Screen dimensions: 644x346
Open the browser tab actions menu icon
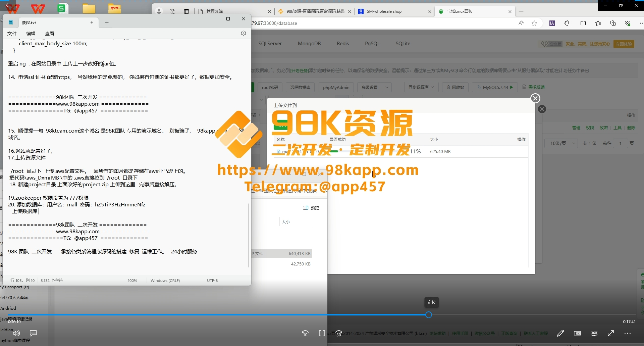186,11
